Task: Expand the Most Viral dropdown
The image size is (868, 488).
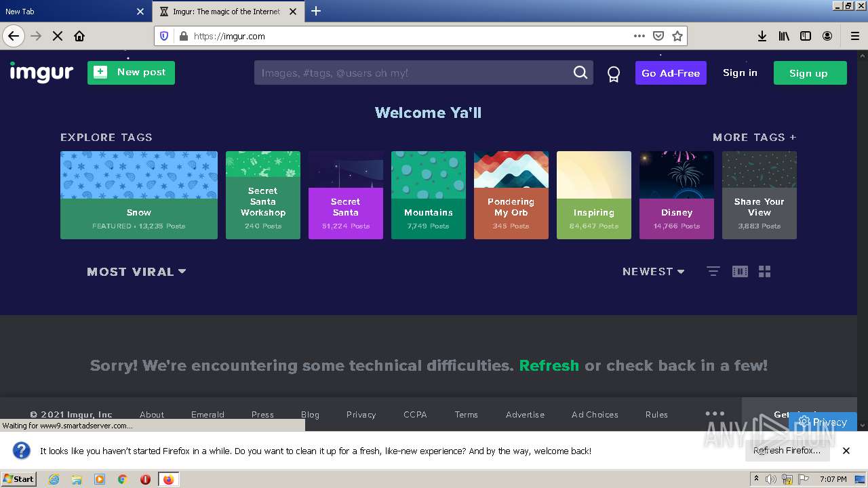Action: (136, 272)
